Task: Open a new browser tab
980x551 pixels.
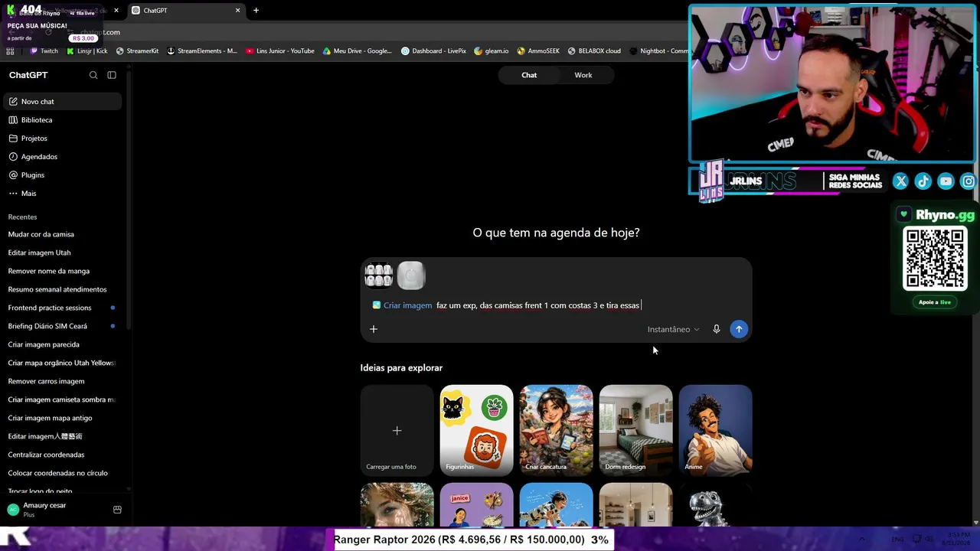Action: point(256,11)
